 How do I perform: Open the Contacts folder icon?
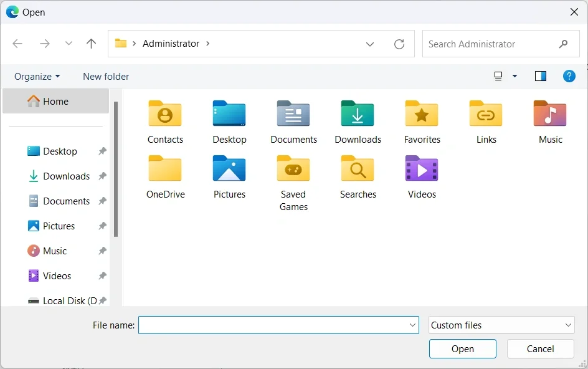tap(165, 113)
